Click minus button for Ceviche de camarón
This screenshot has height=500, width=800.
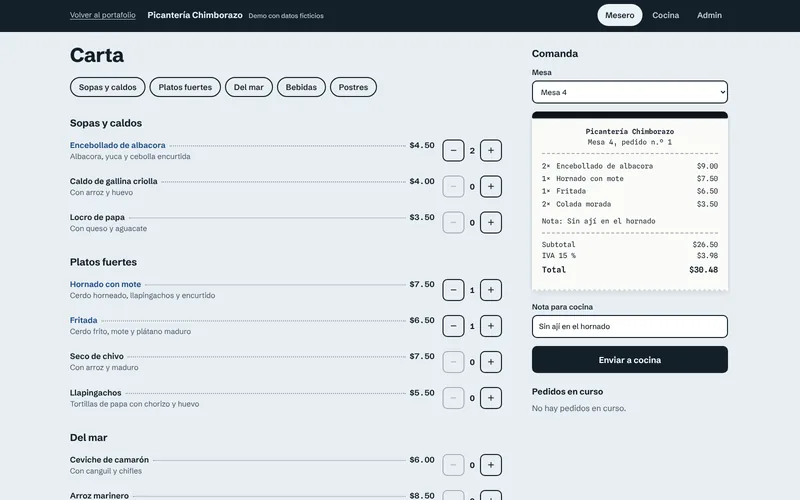[453, 465]
